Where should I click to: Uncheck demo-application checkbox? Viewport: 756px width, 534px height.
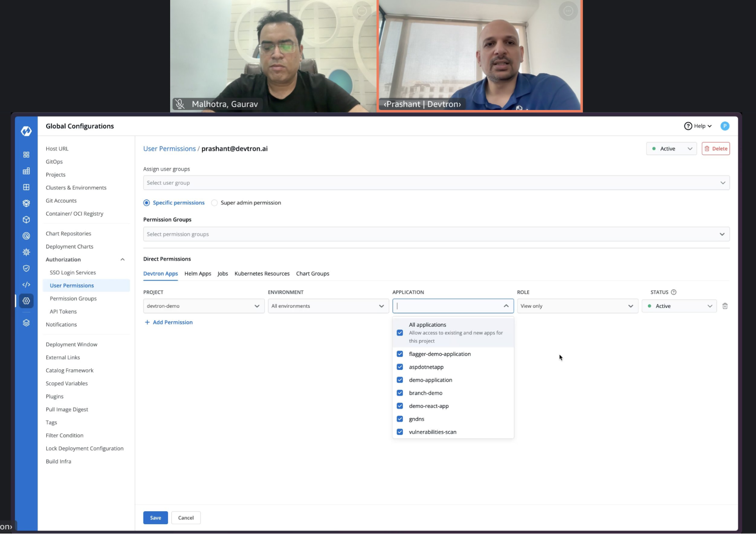(x=399, y=380)
